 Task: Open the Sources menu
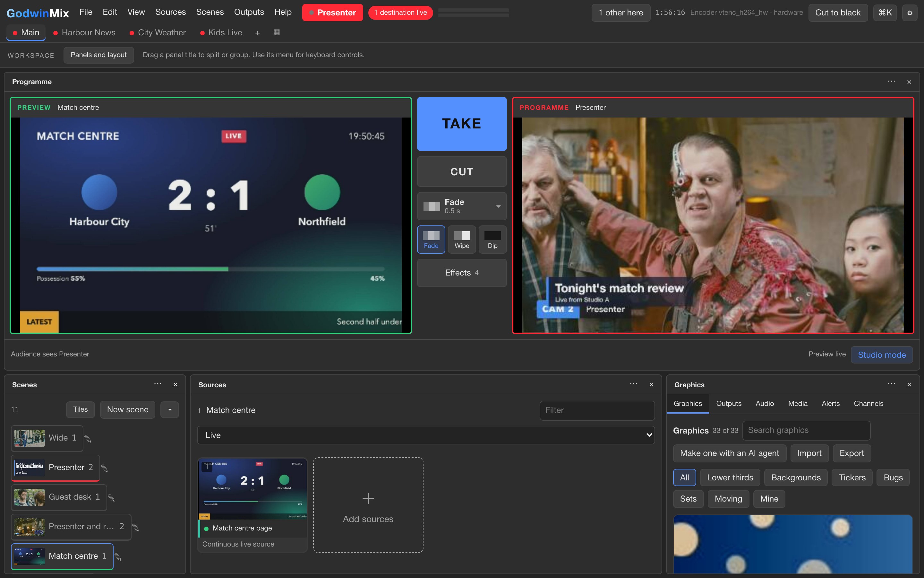point(170,12)
